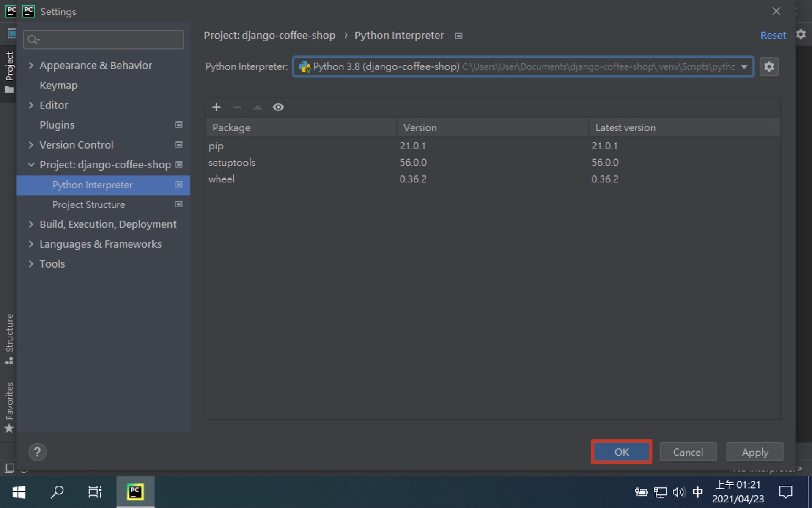Click pip latest version 21.0.1 cell
This screenshot has width=812, height=508.
(605, 146)
